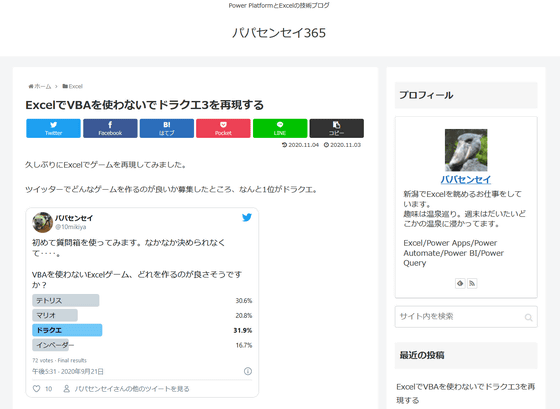Click the article title heading
Screen dimensions: 560x409
(x=145, y=105)
